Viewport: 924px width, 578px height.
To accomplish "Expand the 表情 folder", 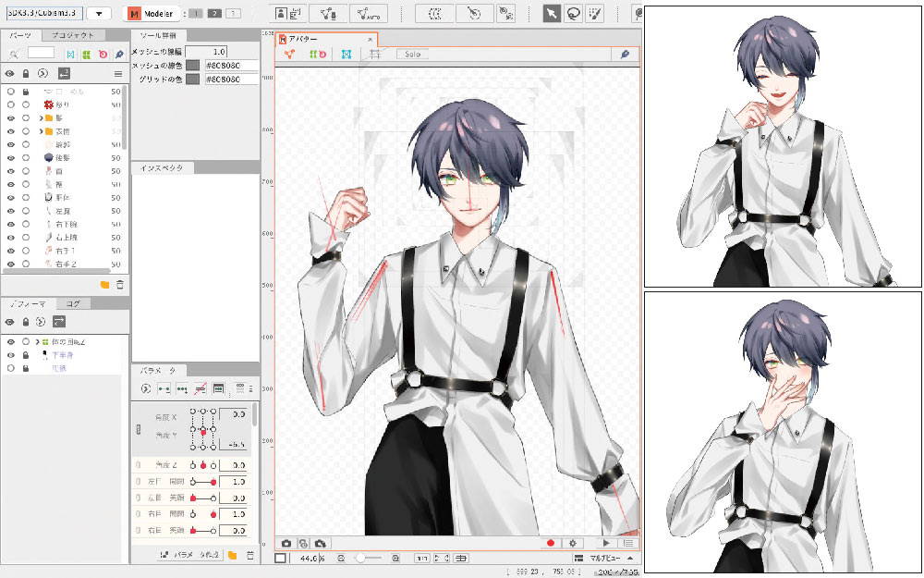I will click(x=41, y=131).
